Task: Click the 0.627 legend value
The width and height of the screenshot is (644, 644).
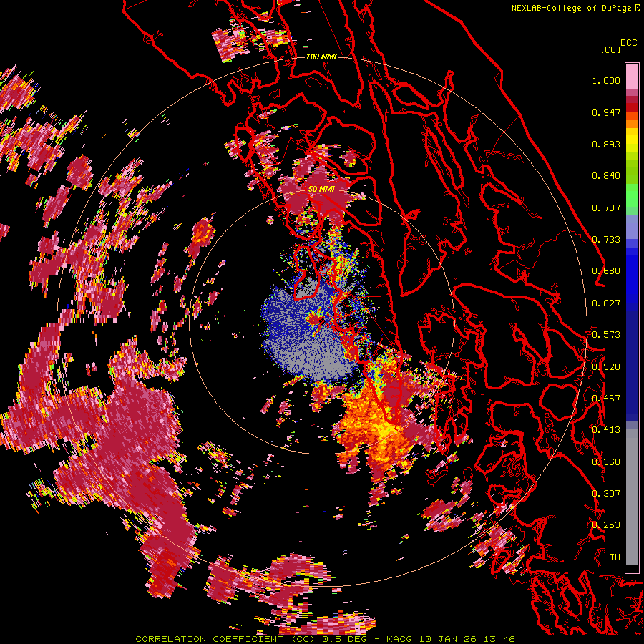Action: (606, 303)
